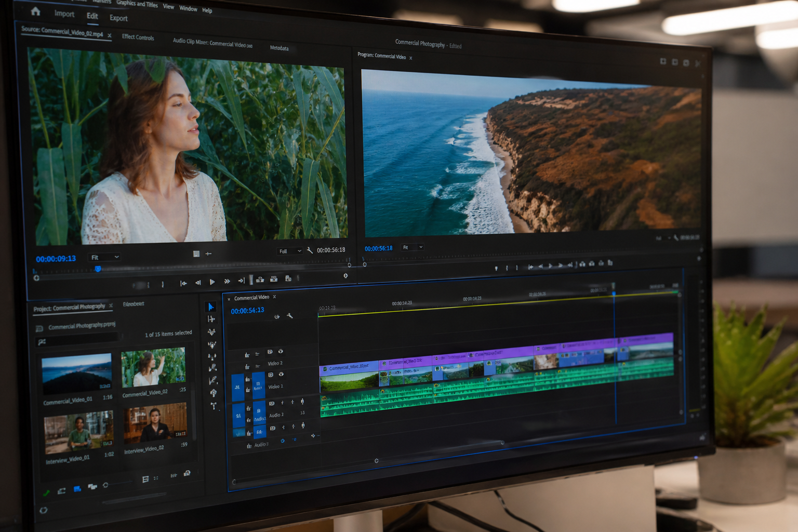Click Export Frame icon in Source monitor
798x532 pixels.
[288, 278]
